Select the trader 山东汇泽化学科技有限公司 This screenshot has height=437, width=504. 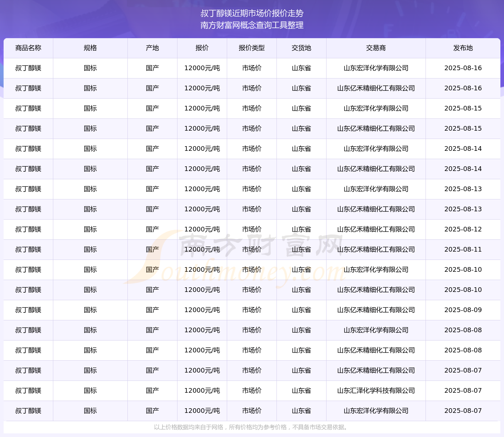point(376,391)
